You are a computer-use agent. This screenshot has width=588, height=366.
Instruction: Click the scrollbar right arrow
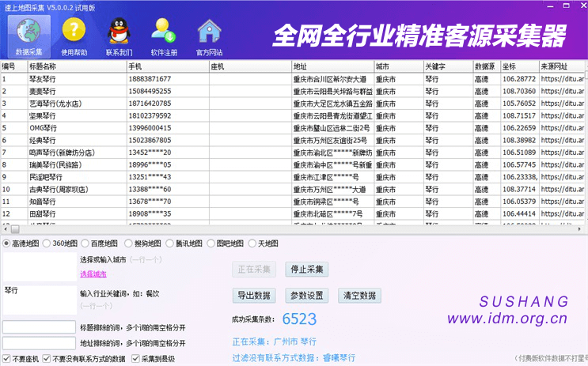(579, 229)
